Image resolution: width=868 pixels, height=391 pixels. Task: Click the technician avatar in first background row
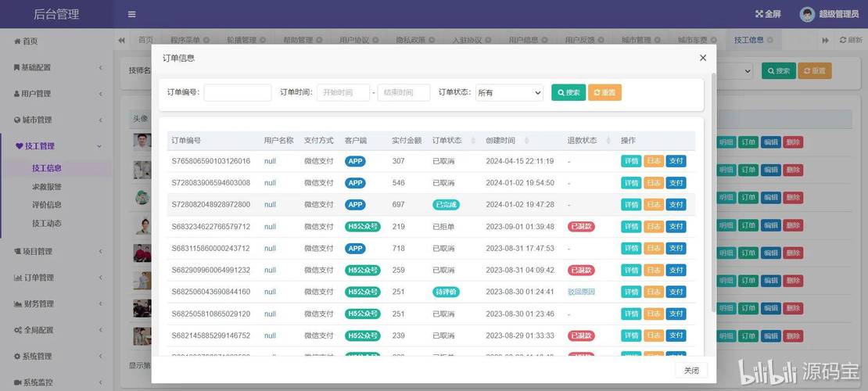click(142, 142)
